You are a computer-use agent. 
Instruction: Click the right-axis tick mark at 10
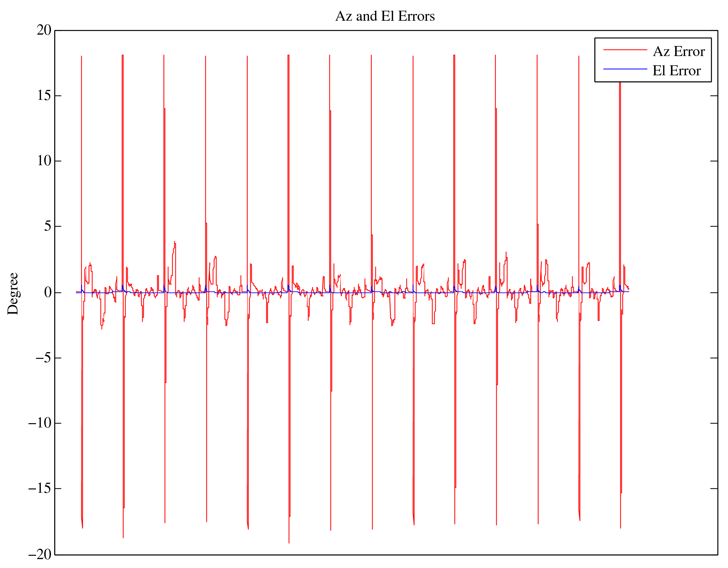(714, 161)
